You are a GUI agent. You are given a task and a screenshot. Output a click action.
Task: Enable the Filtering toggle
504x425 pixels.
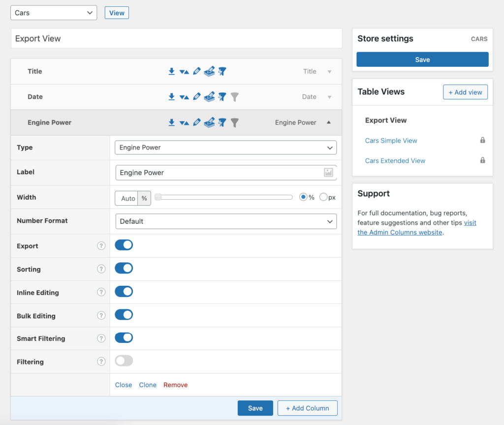tap(124, 361)
